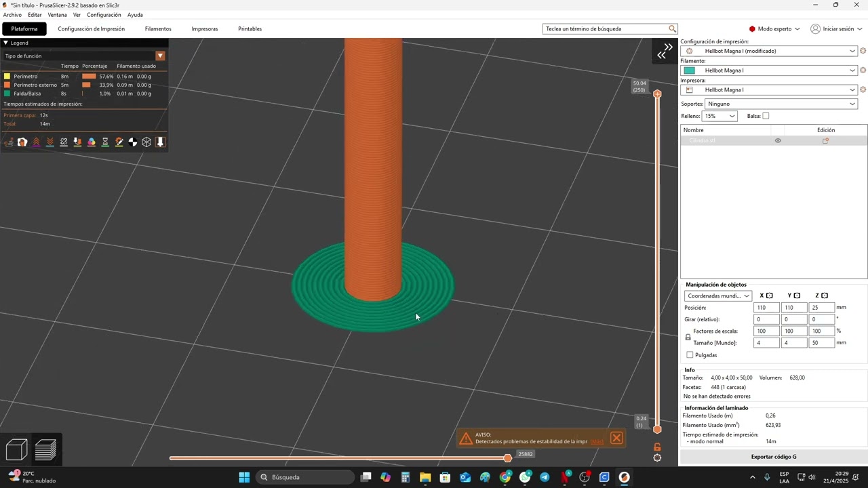The image size is (868, 488).
Task: Click Más link in stability warning
Action: [597, 441]
